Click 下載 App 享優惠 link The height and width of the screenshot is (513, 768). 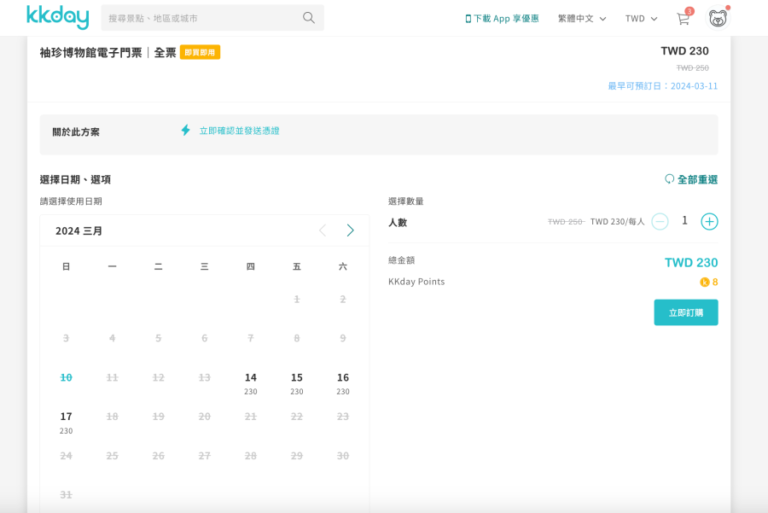(x=502, y=19)
